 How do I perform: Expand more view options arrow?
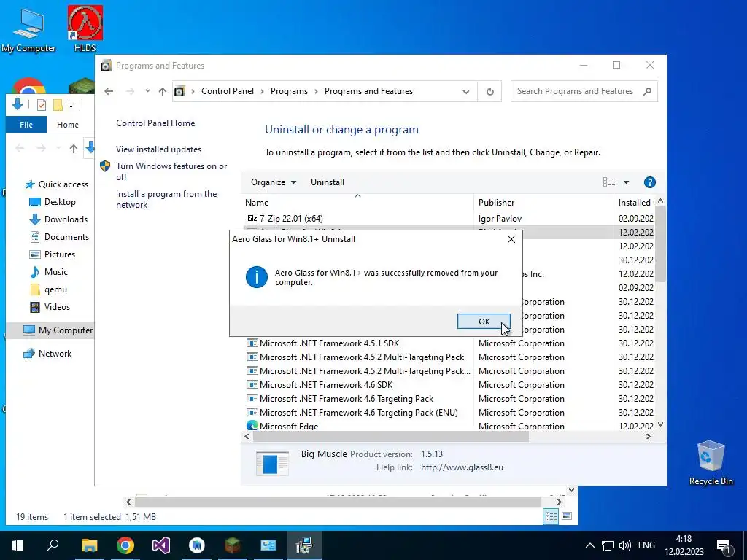[626, 182]
